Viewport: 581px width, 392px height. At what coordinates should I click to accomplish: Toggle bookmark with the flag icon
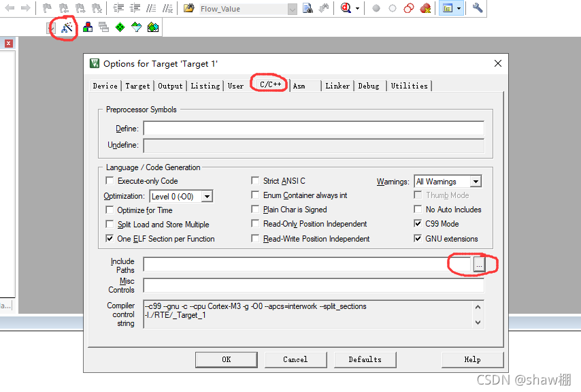click(x=47, y=8)
